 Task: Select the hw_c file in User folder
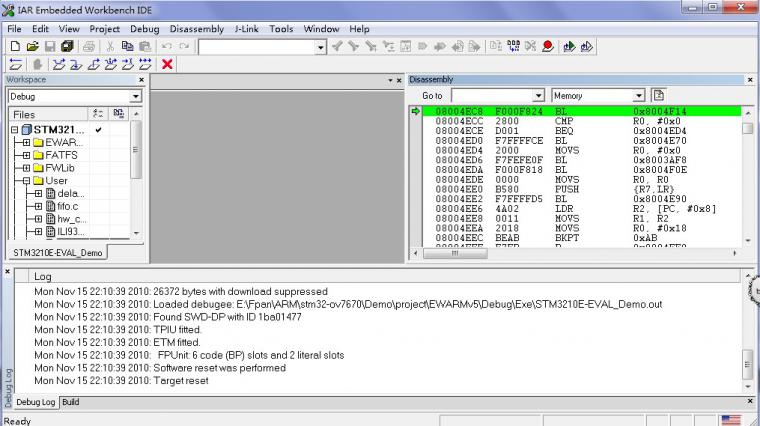coord(71,219)
